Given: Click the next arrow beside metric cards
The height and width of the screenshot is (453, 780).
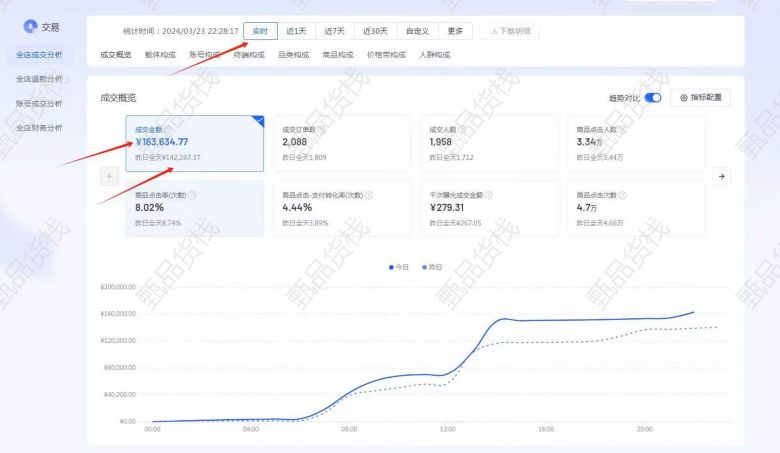Looking at the screenshot, I should click(722, 176).
